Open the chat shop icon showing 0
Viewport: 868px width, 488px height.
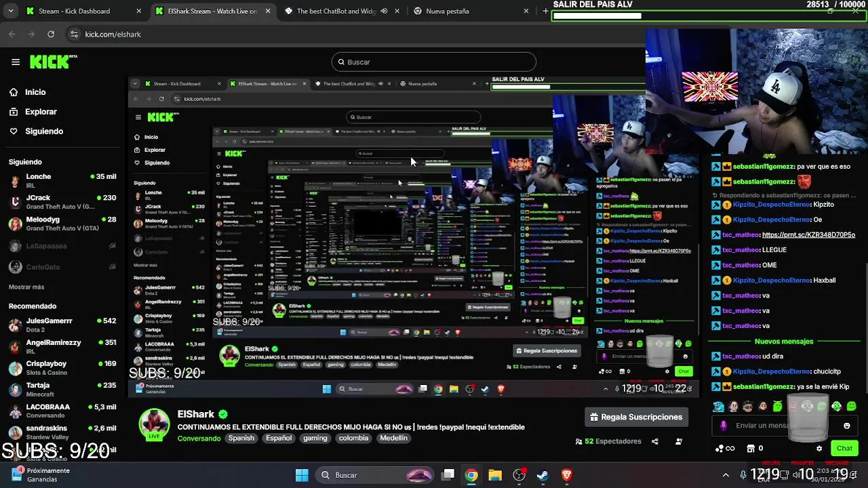click(755, 448)
